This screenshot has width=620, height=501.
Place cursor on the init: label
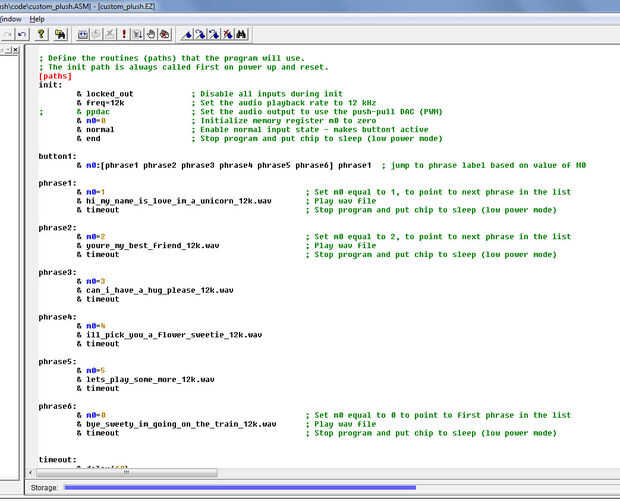[50, 85]
